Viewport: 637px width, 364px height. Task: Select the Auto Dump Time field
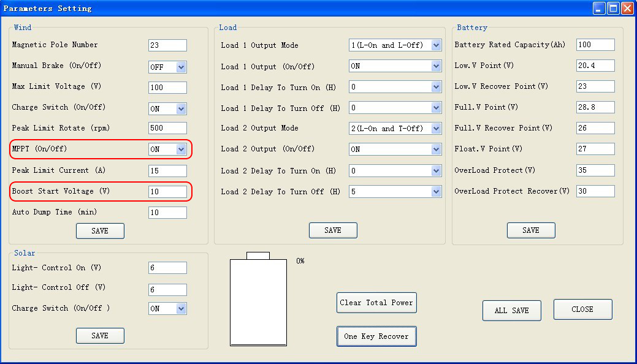(167, 213)
